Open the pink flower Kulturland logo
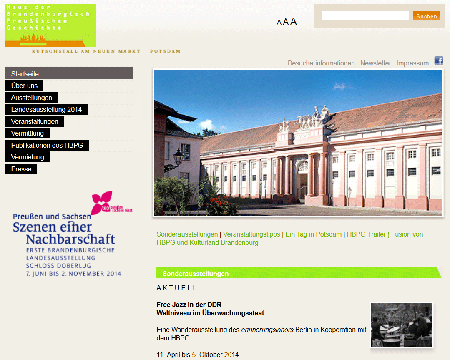Viewport: 450px width, 360px height. (x=111, y=202)
